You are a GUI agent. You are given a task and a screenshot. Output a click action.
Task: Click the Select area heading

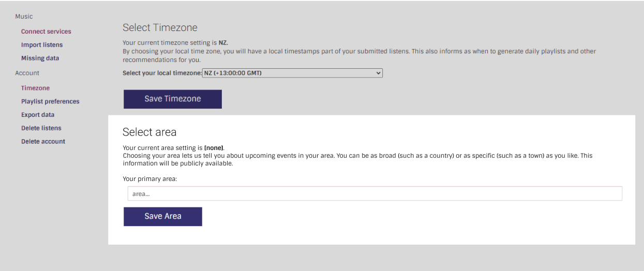click(x=149, y=132)
